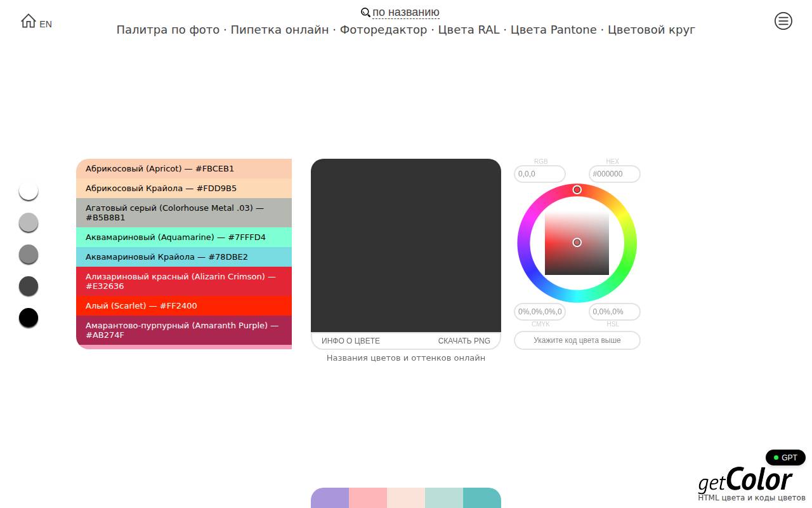
Task: Select the purple swatch in bottom palette
Action: (x=330, y=498)
